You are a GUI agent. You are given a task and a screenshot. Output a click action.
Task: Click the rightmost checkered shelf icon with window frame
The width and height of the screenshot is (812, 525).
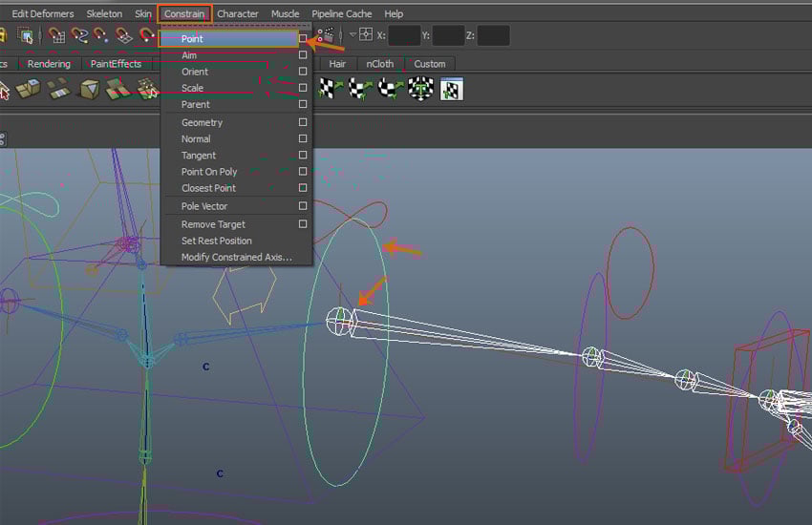pos(451,90)
